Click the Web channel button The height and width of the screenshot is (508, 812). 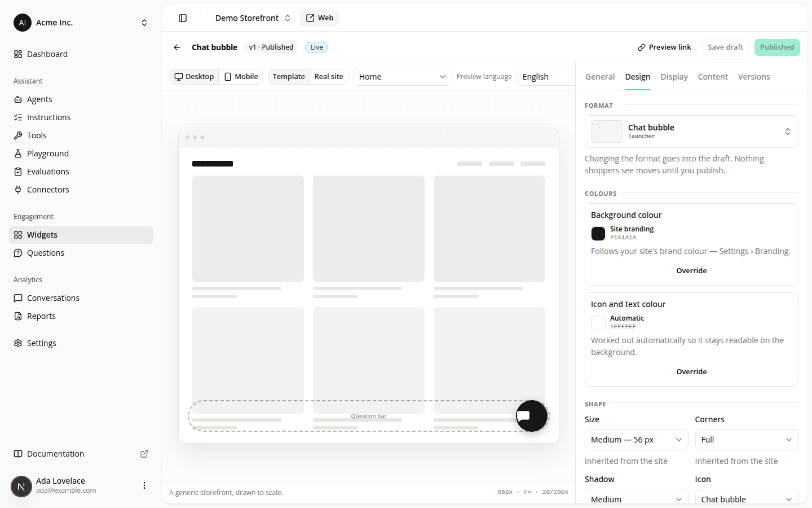[x=320, y=18]
